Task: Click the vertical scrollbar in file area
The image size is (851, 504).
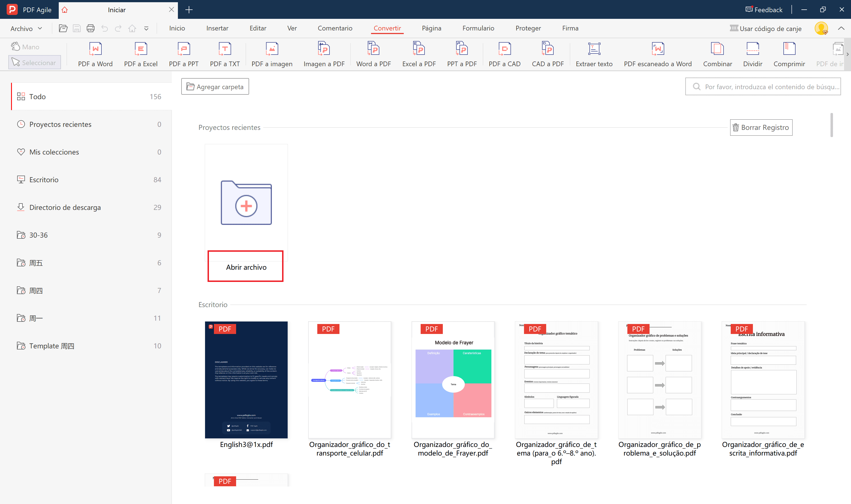Action: pos(831,125)
